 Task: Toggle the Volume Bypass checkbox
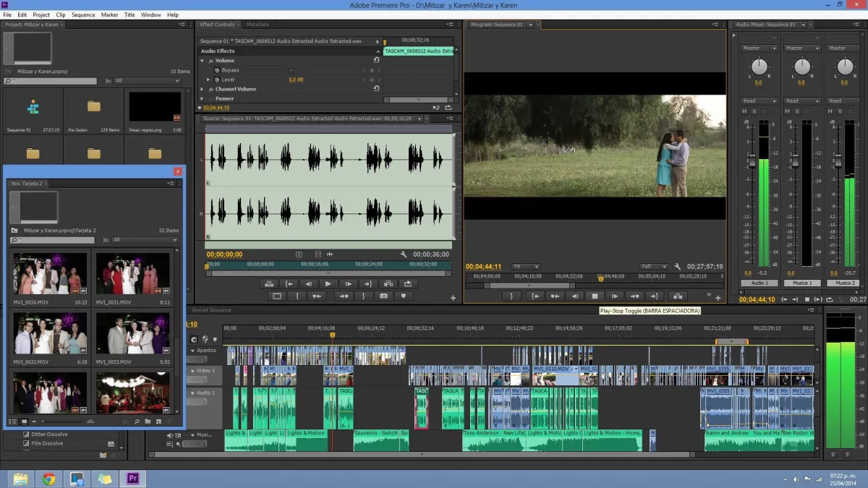292,70
